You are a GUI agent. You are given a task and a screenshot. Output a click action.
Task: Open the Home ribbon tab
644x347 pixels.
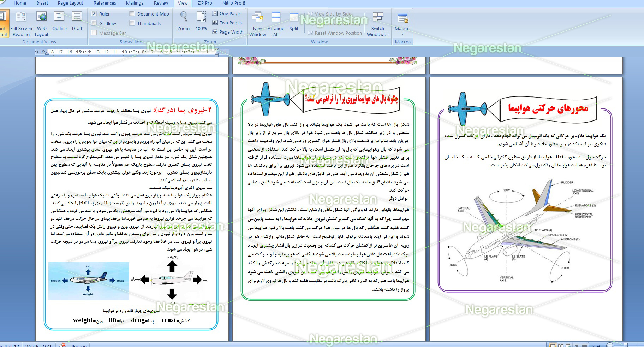20,3
